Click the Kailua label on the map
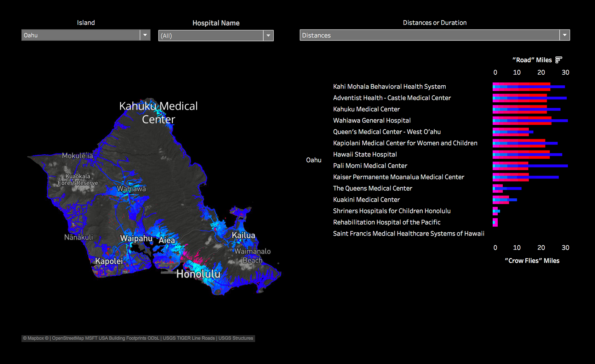This screenshot has width=595, height=364. pyautogui.click(x=243, y=235)
